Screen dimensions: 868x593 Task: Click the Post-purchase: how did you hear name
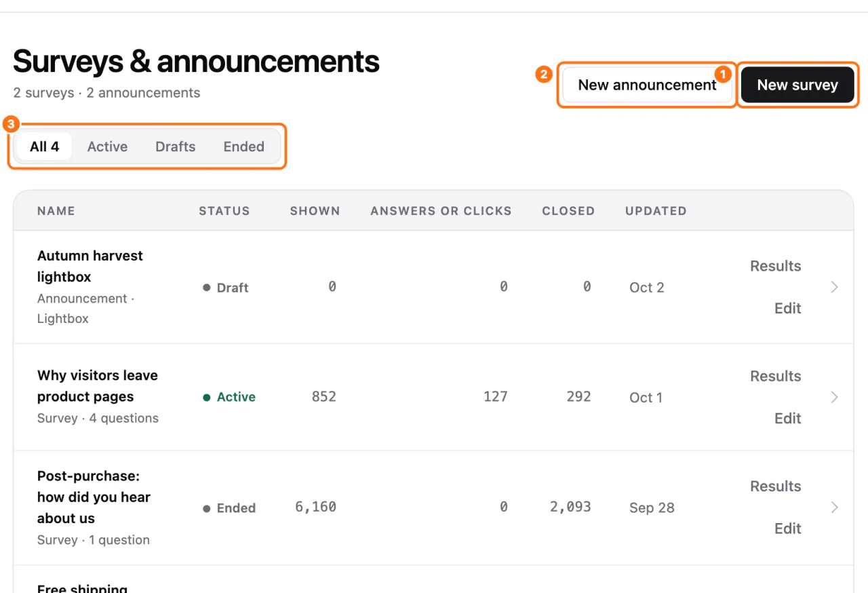(94, 497)
